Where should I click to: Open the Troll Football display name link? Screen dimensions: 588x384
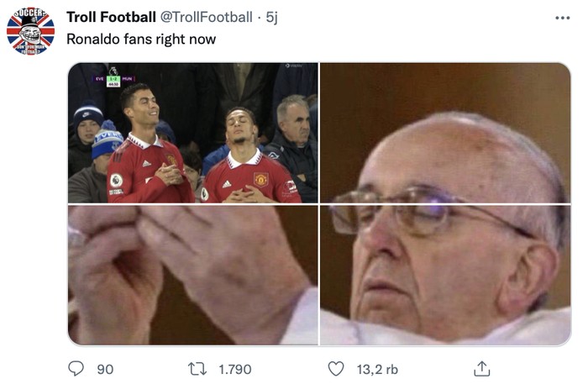click(x=111, y=18)
